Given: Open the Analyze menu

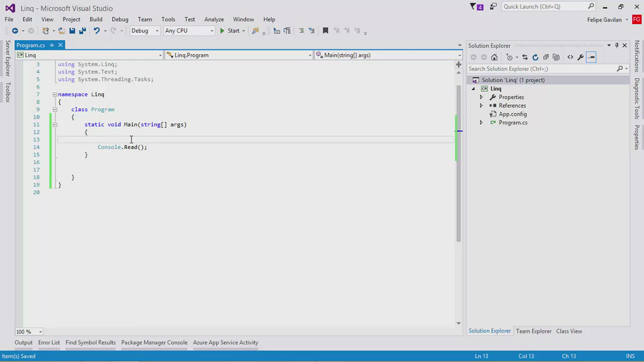Looking at the screenshot, I should 214,19.
